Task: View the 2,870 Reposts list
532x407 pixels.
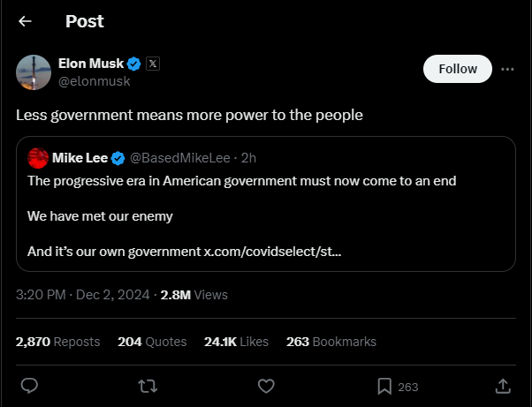Action: (x=58, y=342)
